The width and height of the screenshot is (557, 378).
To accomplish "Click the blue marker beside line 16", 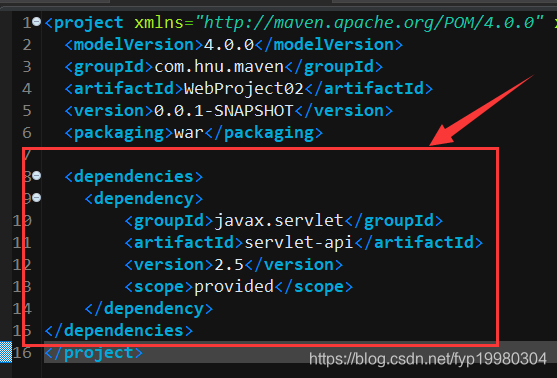I will coord(6,352).
